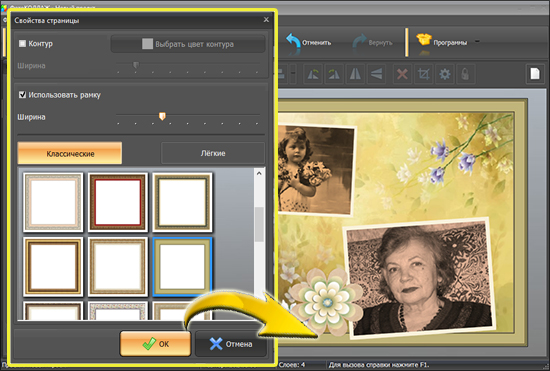Click the Контур width slider handle
This screenshot has width=550, height=371.
tap(136, 65)
